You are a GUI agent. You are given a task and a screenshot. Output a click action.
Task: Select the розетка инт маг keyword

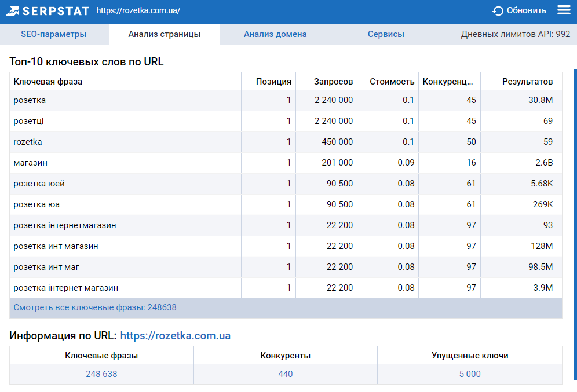coord(46,267)
